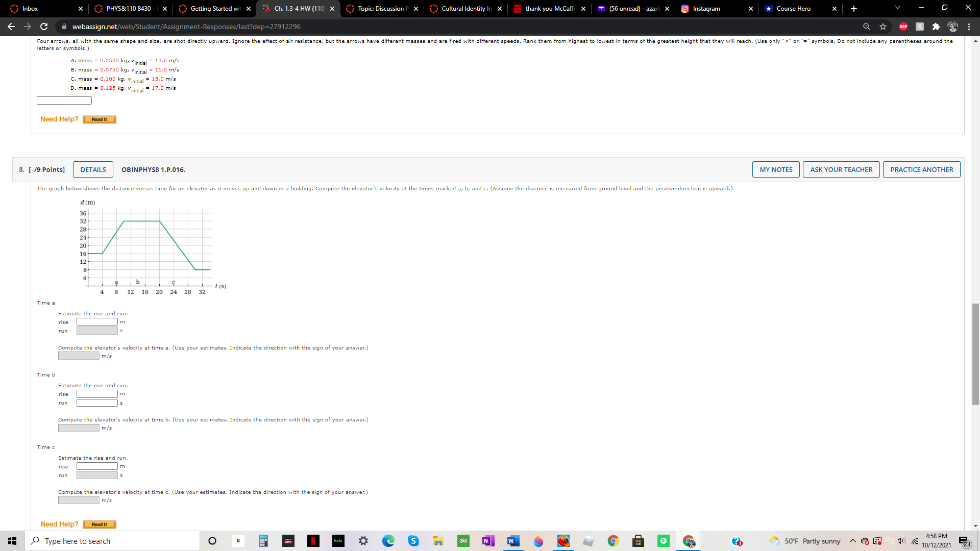The height and width of the screenshot is (551, 980).
Task: Open the Chrome three-dot menu
Action: pyautogui.click(x=969, y=27)
